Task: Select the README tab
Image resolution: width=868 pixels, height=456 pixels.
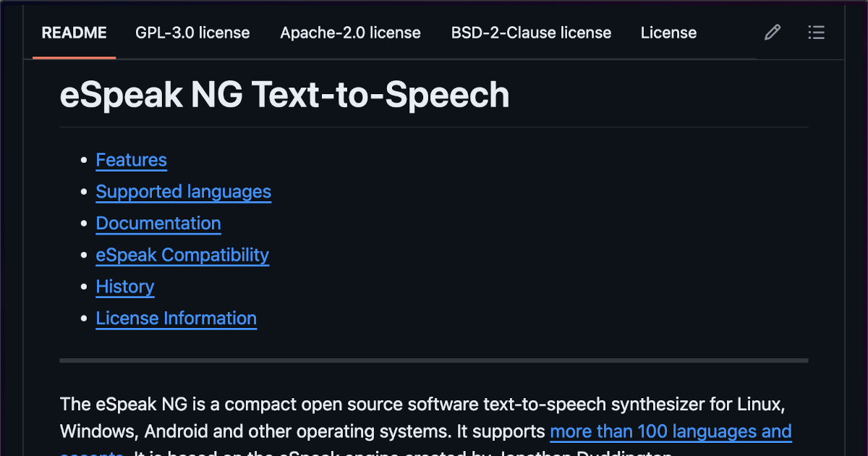Action: [73, 33]
